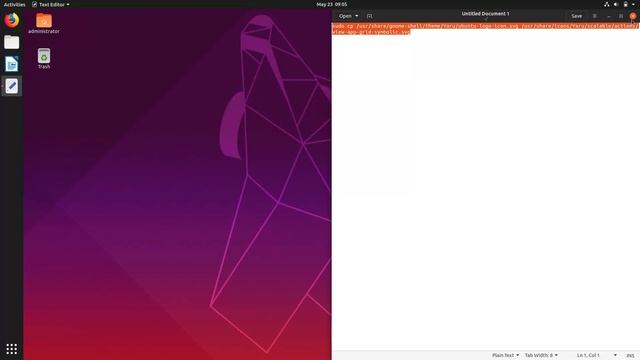Close the Text Editor window
The width and height of the screenshot is (640, 360).
pyautogui.click(x=633, y=16)
